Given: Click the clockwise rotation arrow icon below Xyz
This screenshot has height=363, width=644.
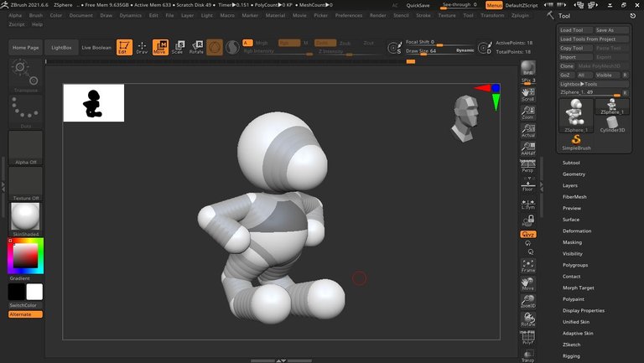Looking at the screenshot, I should [527, 243].
